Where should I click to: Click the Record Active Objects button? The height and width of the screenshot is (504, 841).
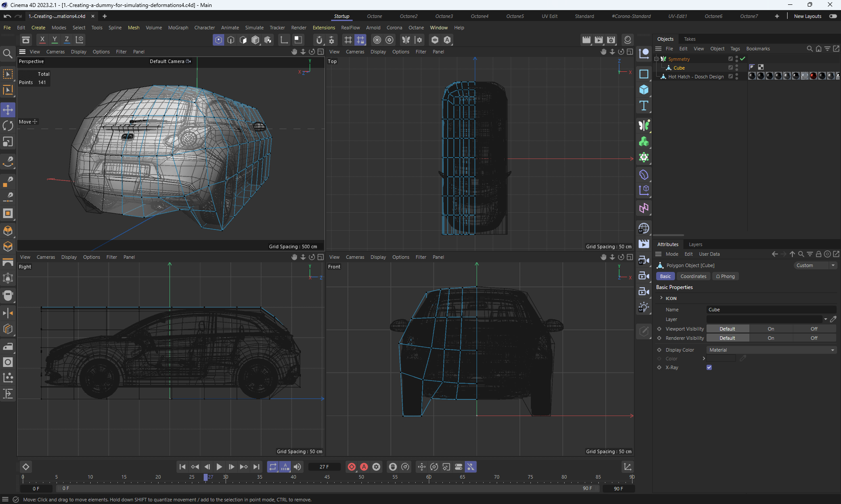(351, 467)
